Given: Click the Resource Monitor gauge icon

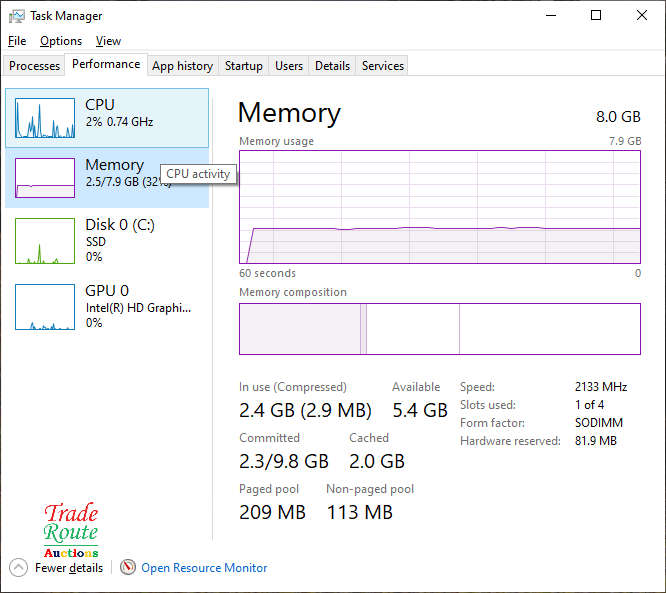Looking at the screenshot, I should click(127, 568).
